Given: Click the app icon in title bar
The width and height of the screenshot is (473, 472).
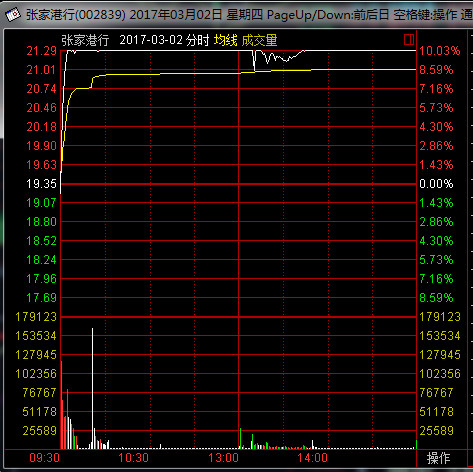Looking at the screenshot, I should click(x=13, y=15).
